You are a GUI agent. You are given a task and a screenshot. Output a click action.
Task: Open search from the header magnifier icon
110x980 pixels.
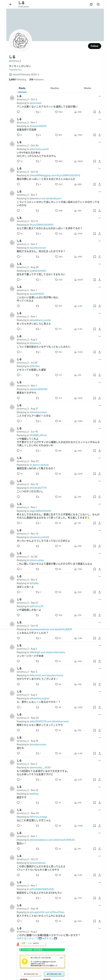point(98,5)
